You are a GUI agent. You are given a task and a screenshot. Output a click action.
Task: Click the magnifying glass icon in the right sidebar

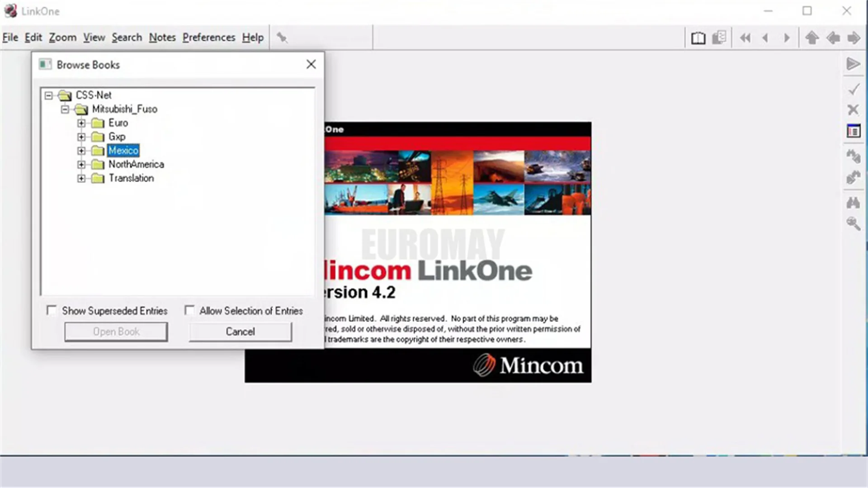pyautogui.click(x=853, y=223)
